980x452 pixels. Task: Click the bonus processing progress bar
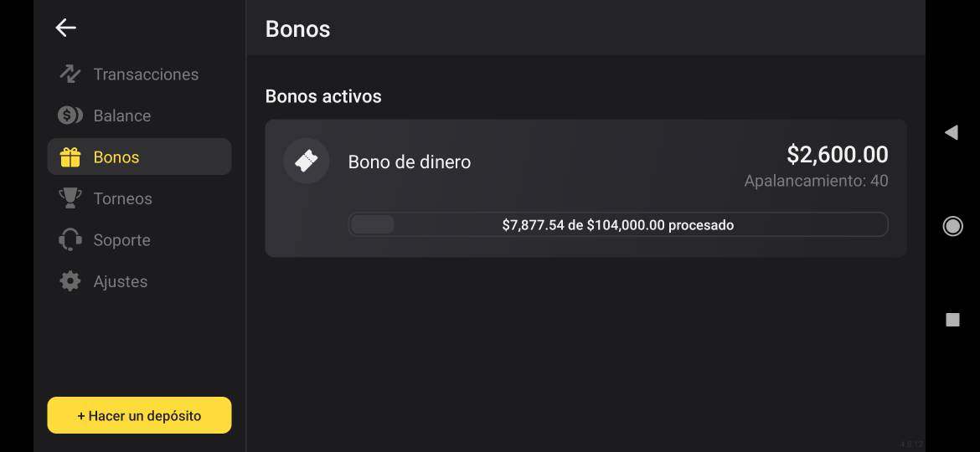coord(617,224)
